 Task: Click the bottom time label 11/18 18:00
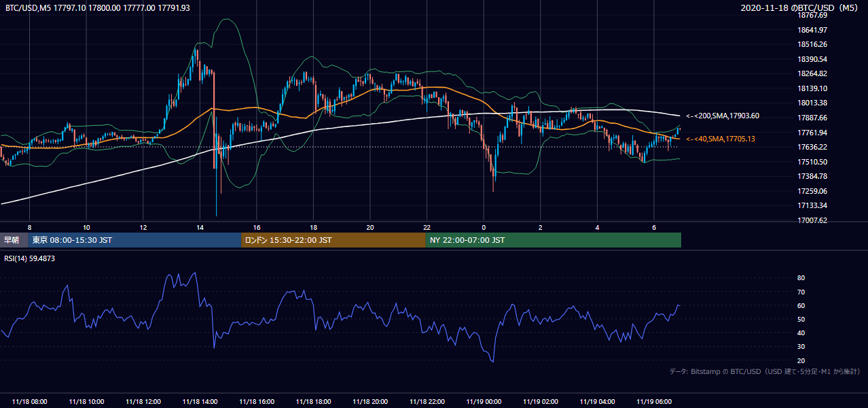pyautogui.click(x=313, y=402)
